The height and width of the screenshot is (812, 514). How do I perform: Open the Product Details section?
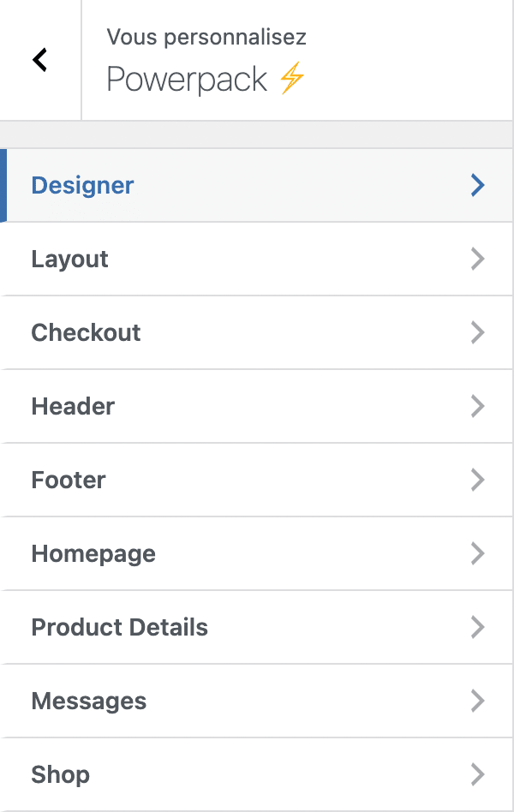pyautogui.click(x=119, y=627)
